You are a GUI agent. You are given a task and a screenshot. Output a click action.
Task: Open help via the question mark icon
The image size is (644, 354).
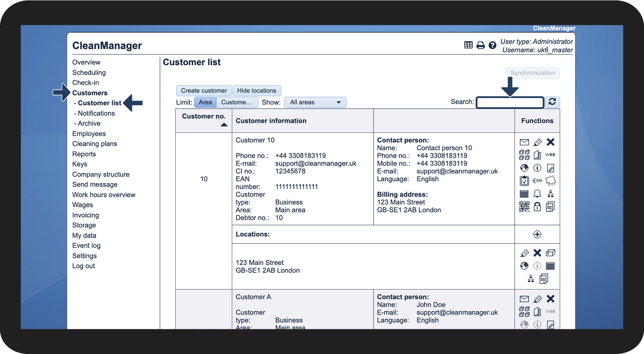click(492, 45)
